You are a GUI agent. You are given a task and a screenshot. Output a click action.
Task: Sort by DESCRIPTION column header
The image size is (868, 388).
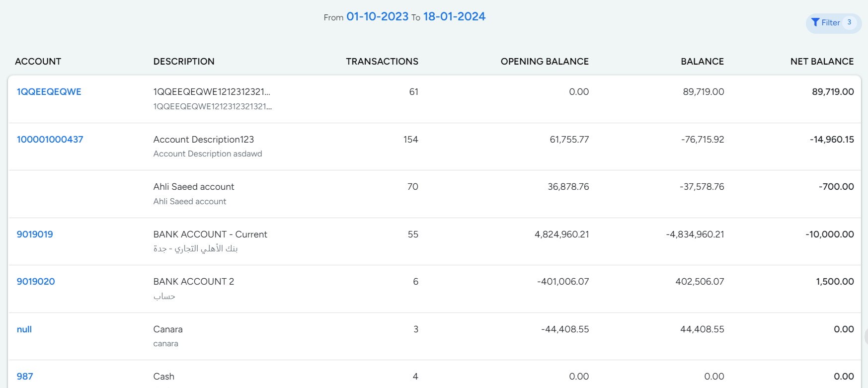(184, 62)
